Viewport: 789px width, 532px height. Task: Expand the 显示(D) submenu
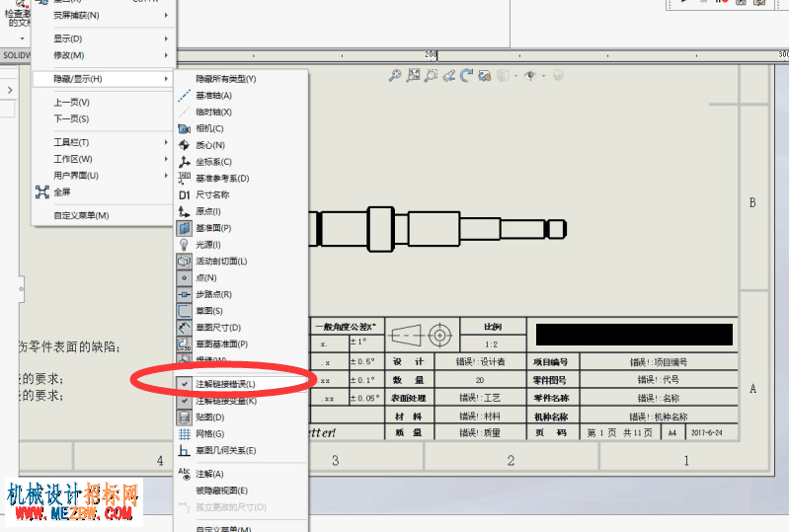point(103,38)
